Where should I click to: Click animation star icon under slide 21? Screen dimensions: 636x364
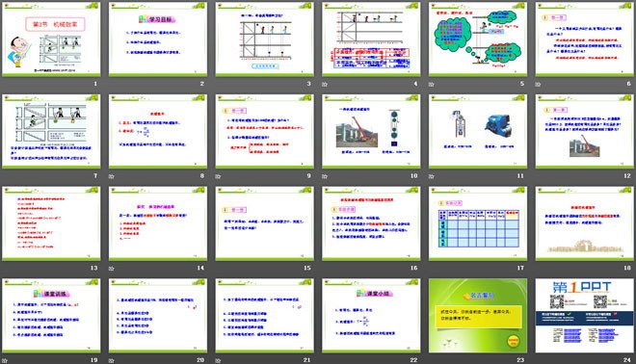(x=218, y=360)
